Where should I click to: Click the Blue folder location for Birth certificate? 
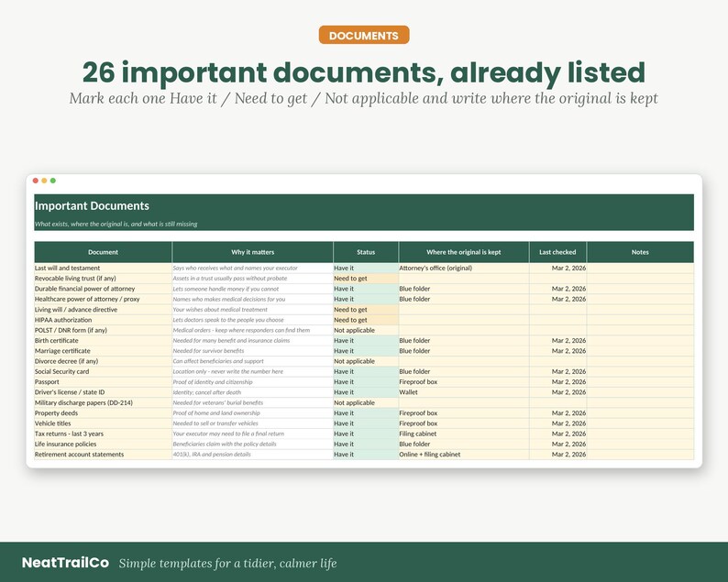464,341
